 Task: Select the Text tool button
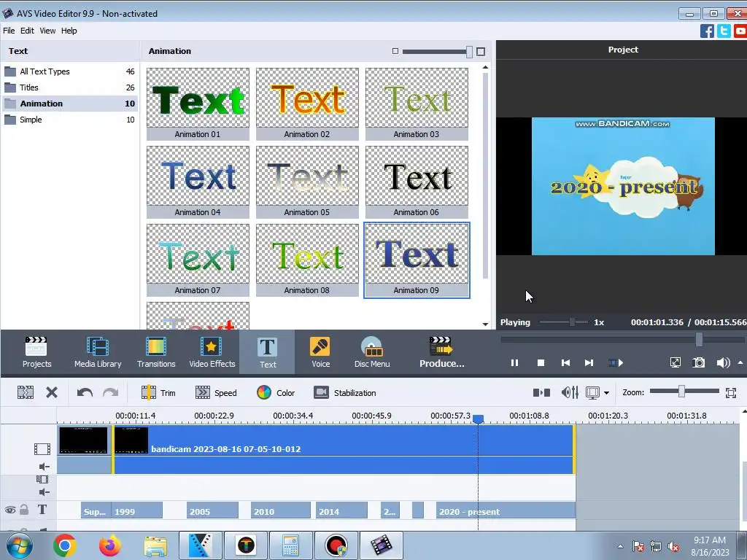pyautogui.click(x=267, y=352)
